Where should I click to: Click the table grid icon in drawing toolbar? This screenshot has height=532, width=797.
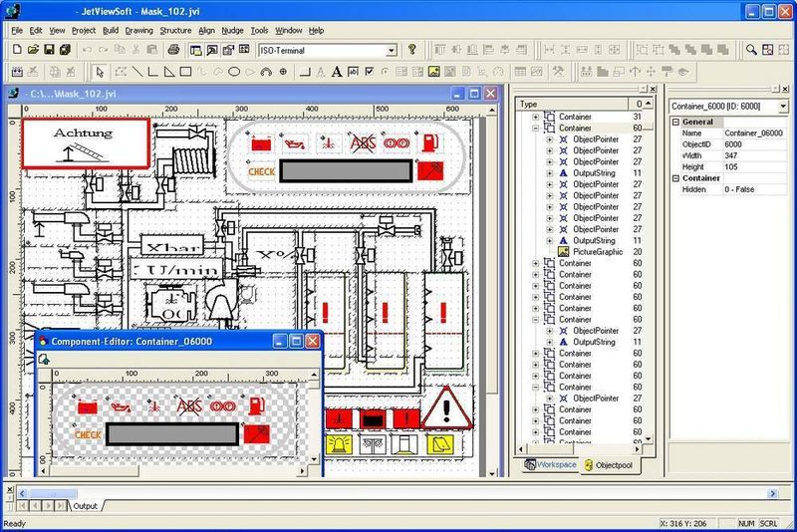[520, 72]
